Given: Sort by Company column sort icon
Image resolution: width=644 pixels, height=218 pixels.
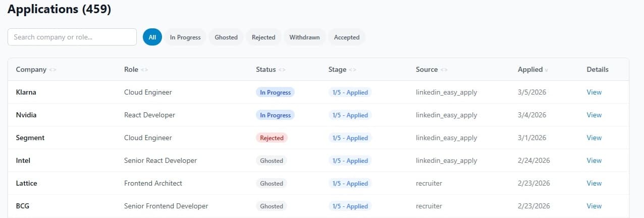Looking at the screenshot, I should point(53,70).
